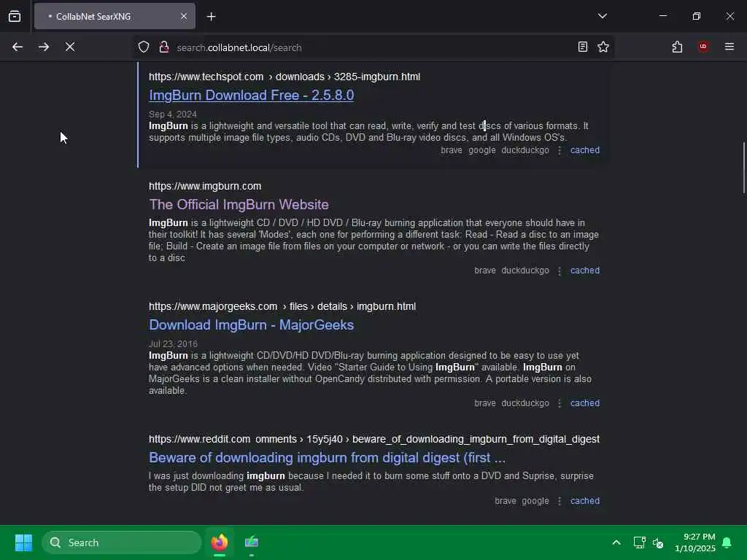Click the https://www.imgburn.com URL text
Viewport: 747px width, 560px height.
[x=205, y=186]
